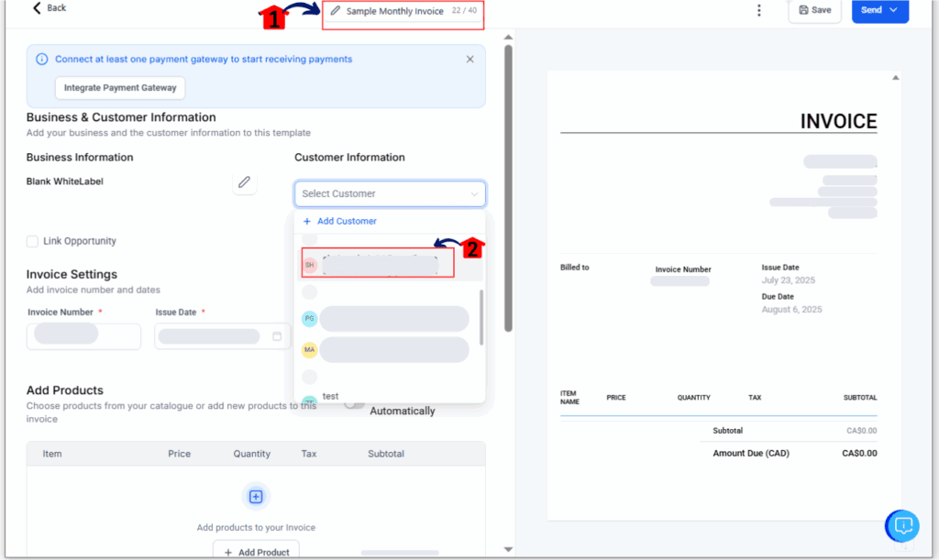The height and width of the screenshot is (560, 939).
Task: Click the info icon in payment notice
Action: point(42,60)
